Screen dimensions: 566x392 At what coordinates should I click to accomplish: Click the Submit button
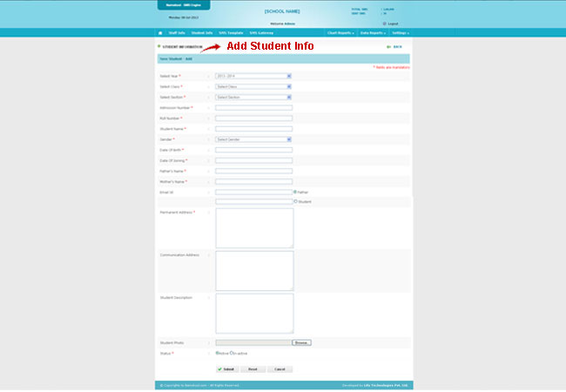tap(226, 369)
